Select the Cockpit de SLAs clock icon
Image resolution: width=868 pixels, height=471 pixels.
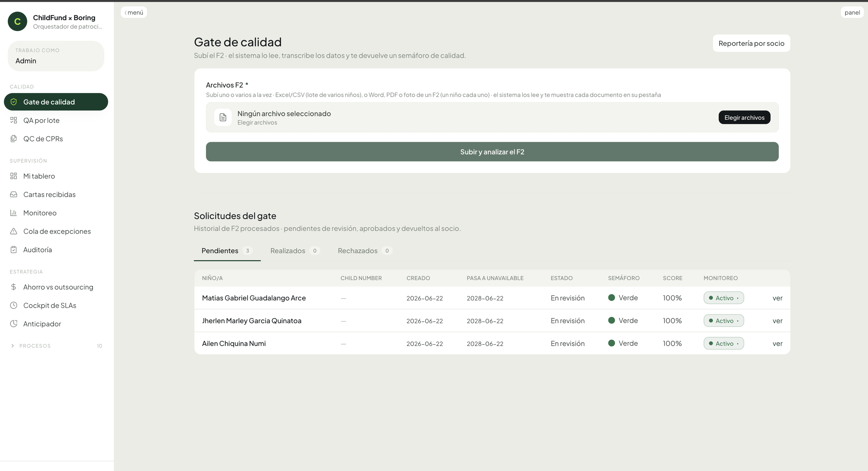[13, 305]
